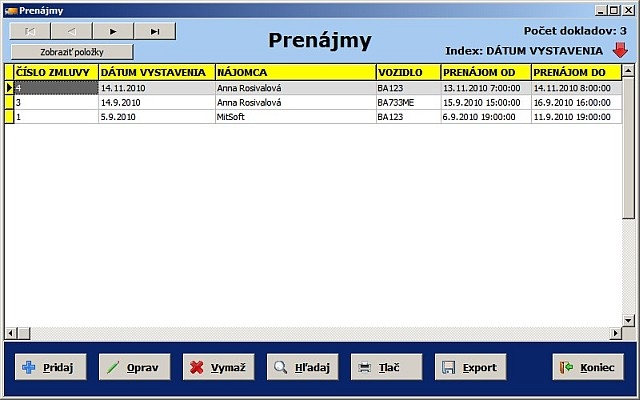The height and width of the screenshot is (400, 640).
Task: Click issue date 14.11.2010 cell
Action: point(157,88)
